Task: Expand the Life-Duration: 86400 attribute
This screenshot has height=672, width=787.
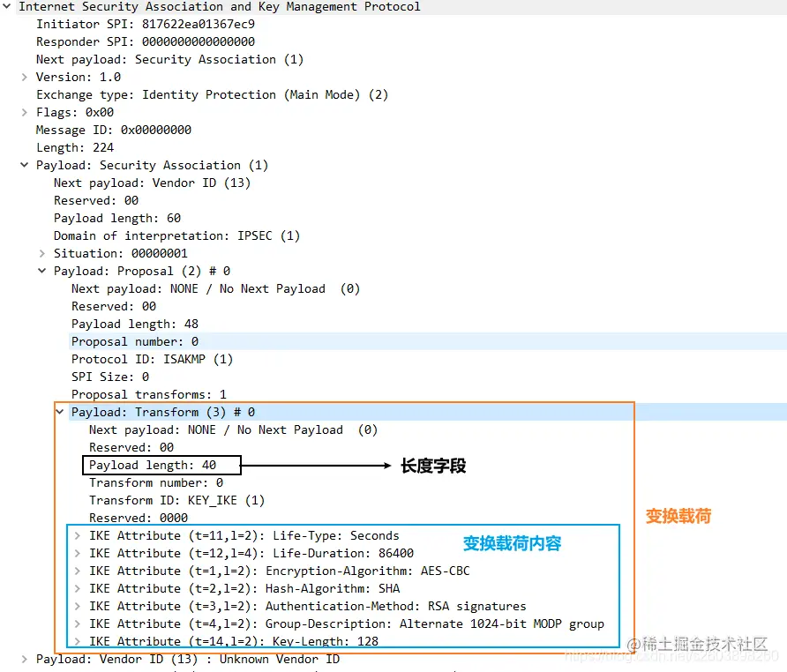Action: click(x=78, y=553)
